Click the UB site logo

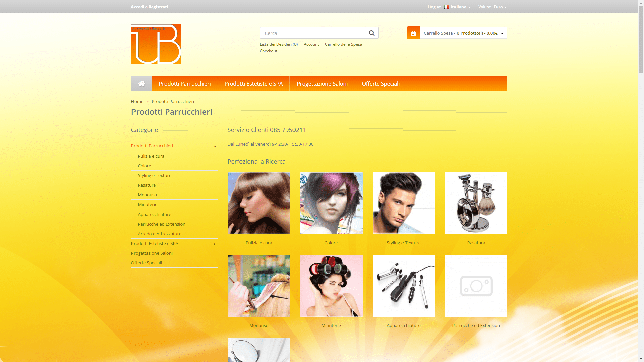point(156,44)
